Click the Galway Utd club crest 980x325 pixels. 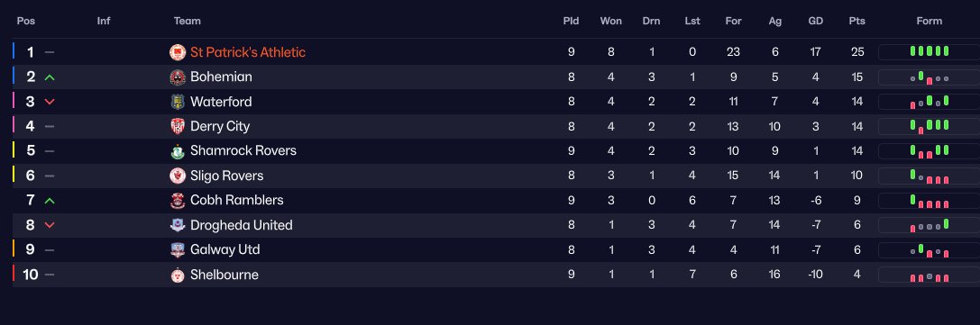179,250
